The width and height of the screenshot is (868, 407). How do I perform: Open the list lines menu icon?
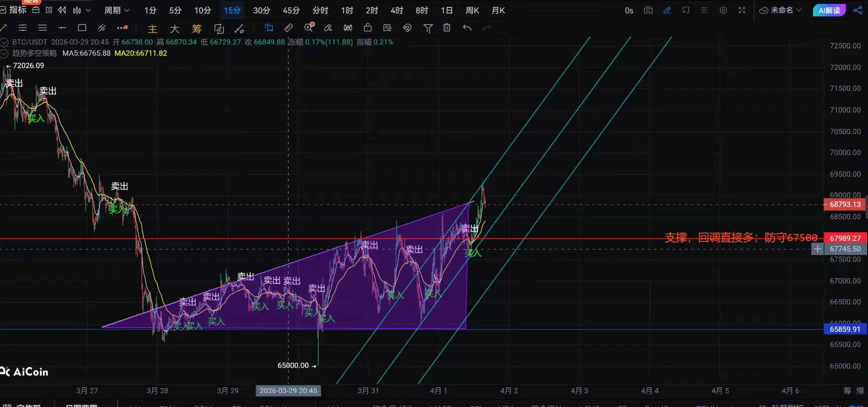click(x=704, y=10)
